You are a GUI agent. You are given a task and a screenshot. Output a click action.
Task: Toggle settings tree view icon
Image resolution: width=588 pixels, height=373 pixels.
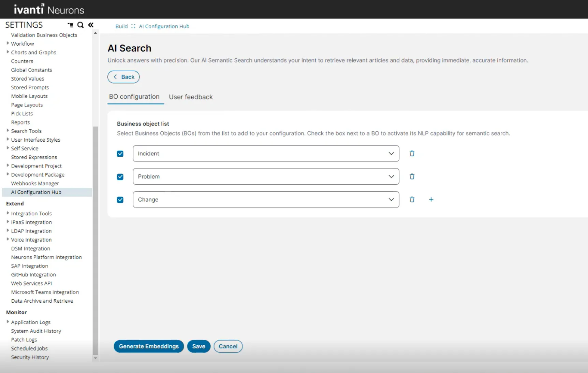coord(70,25)
